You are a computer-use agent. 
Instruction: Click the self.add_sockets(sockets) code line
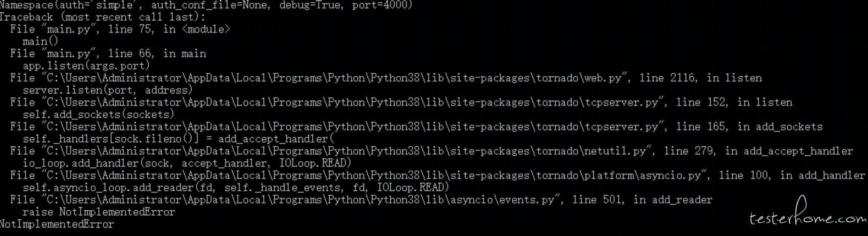coord(99,115)
